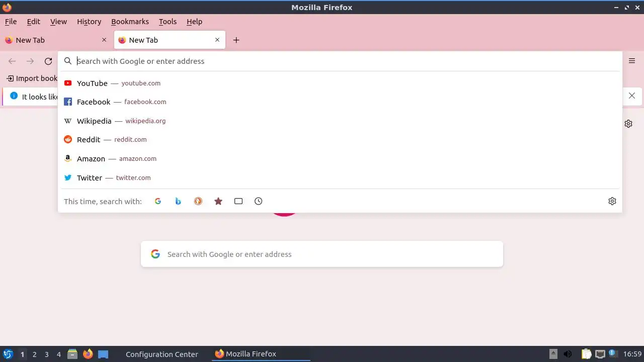Select Reddit suggestion in dropdown
This screenshot has height=362, width=644.
pos(340,139)
